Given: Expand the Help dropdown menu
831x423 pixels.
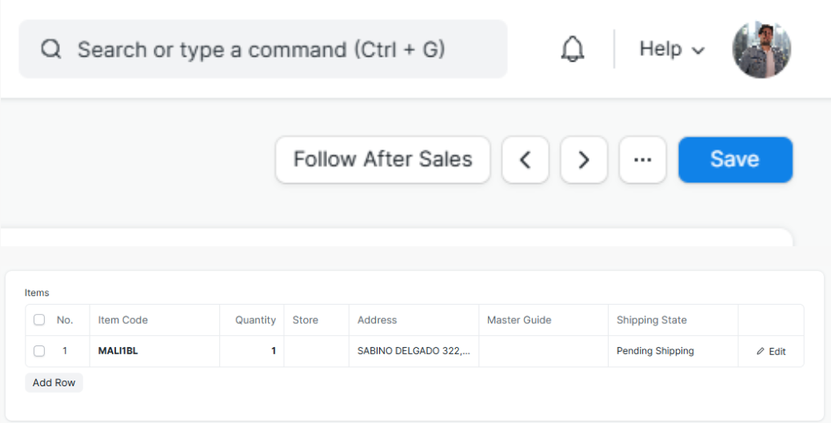Looking at the screenshot, I should [672, 49].
